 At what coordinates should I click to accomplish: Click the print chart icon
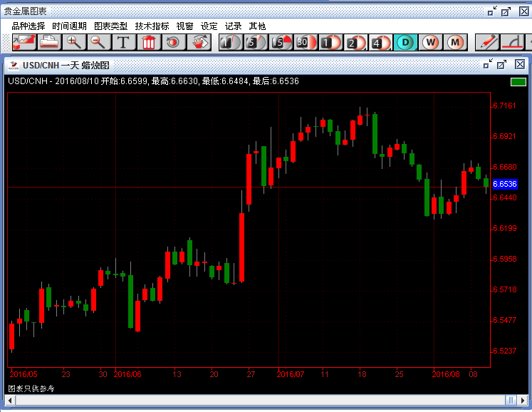[49, 43]
